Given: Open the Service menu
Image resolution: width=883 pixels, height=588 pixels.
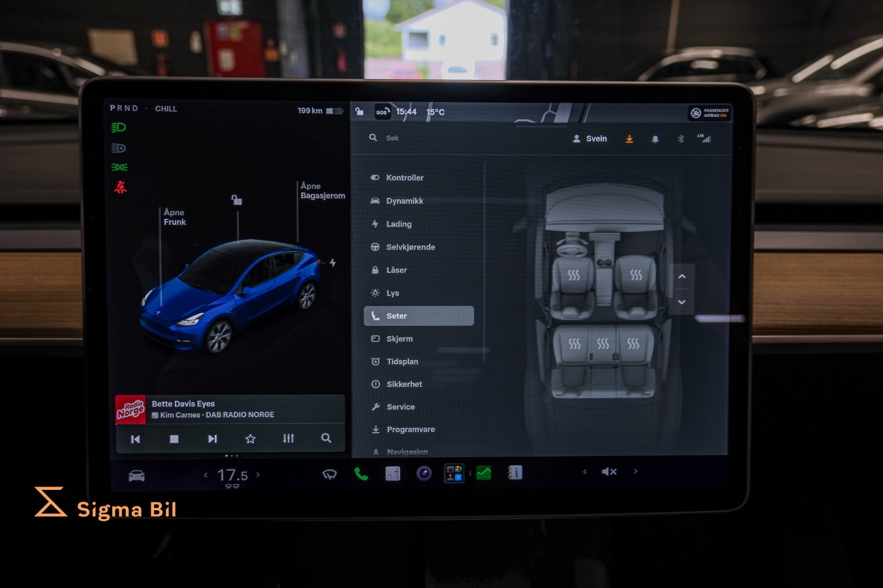Looking at the screenshot, I should 419,407.
